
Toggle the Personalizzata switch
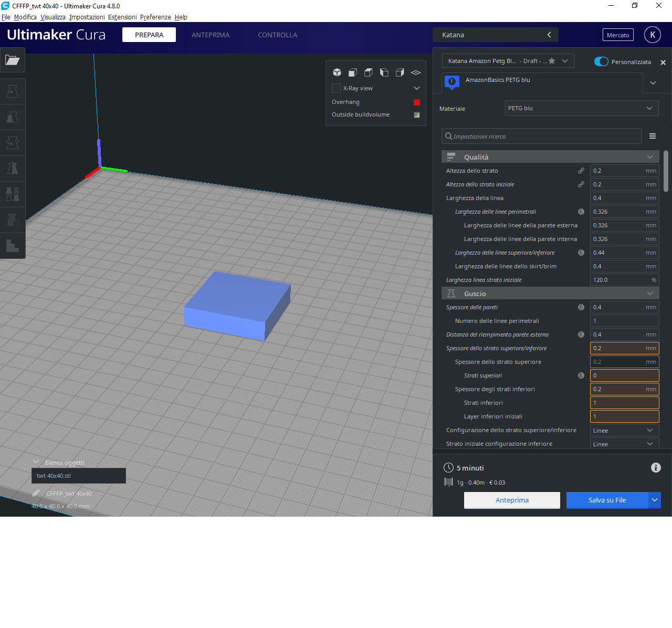pos(601,61)
